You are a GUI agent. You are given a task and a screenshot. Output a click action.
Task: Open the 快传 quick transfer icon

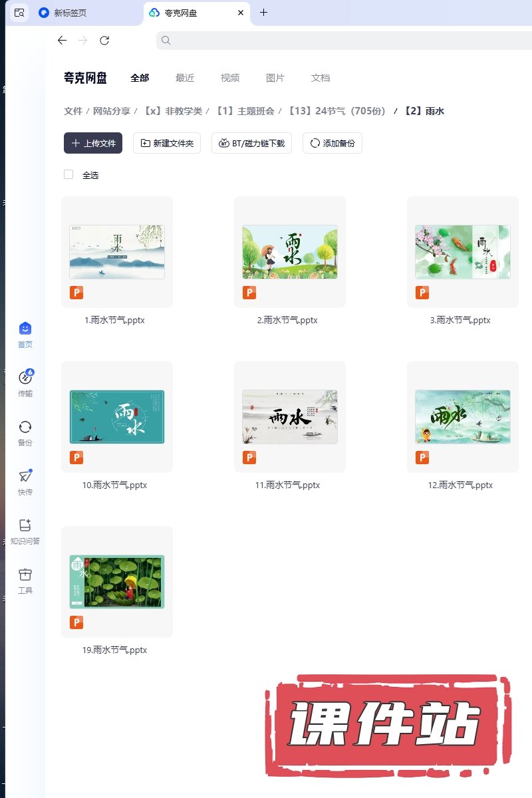[25, 477]
